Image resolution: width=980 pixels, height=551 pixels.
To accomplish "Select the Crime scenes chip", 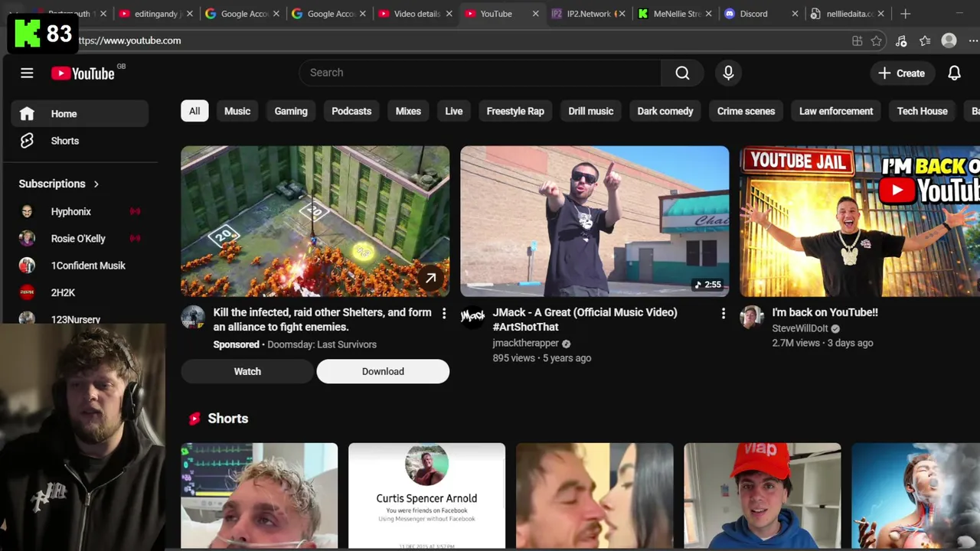I will pos(746,111).
